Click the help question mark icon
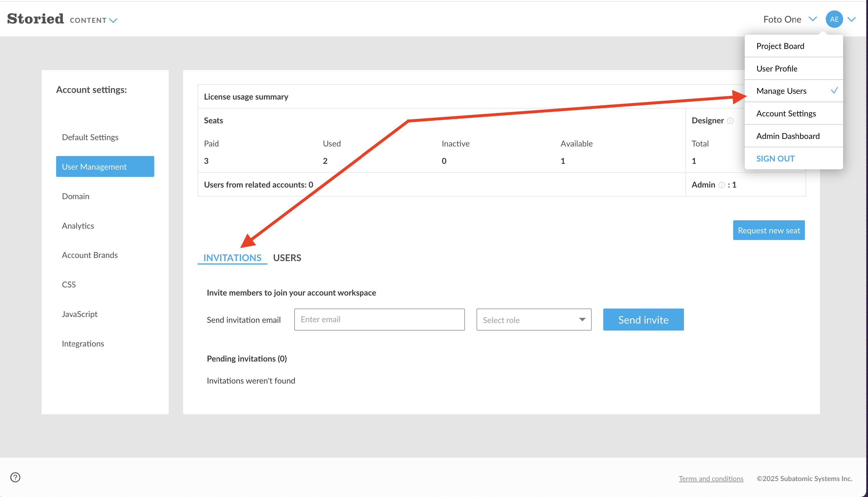The width and height of the screenshot is (868, 497). click(15, 477)
